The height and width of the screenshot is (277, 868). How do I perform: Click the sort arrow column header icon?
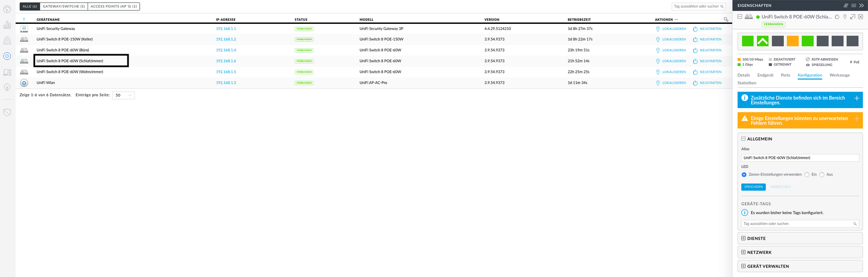[24, 20]
